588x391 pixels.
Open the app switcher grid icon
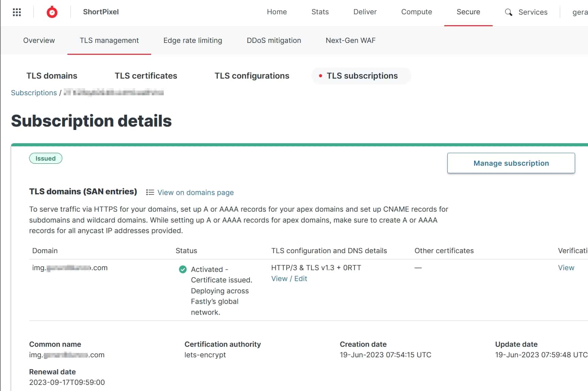click(17, 12)
